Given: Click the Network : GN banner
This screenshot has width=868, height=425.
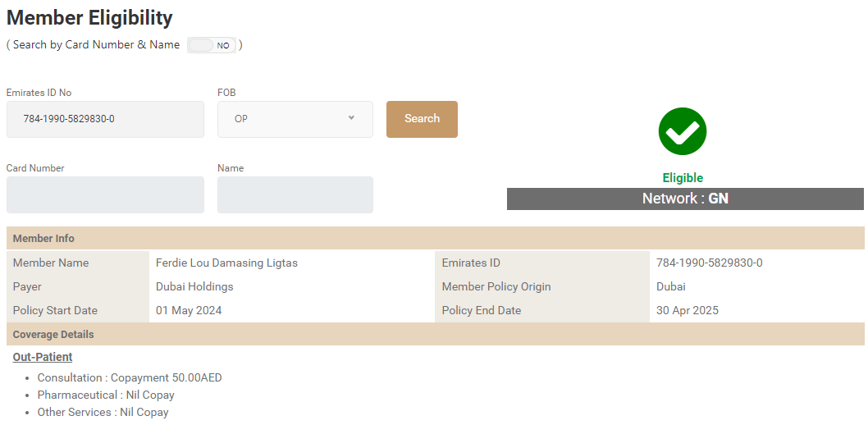Looking at the screenshot, I should 685,199.
